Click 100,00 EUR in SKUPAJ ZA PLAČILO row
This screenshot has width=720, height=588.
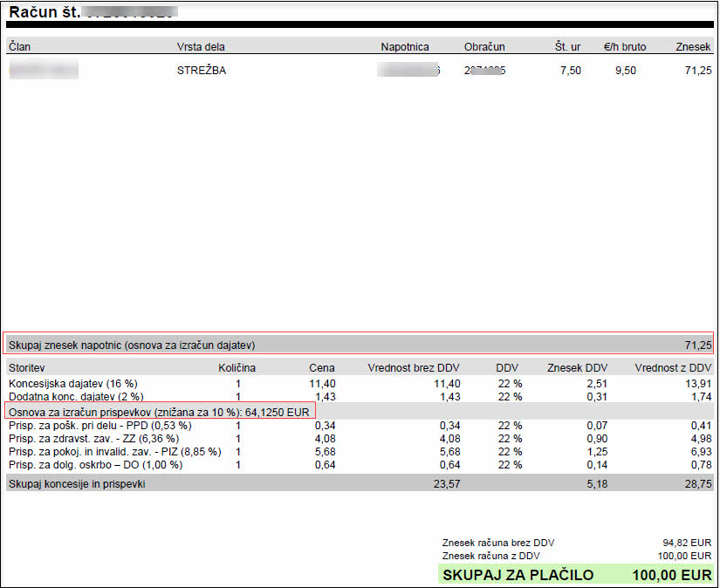[672, 575]
